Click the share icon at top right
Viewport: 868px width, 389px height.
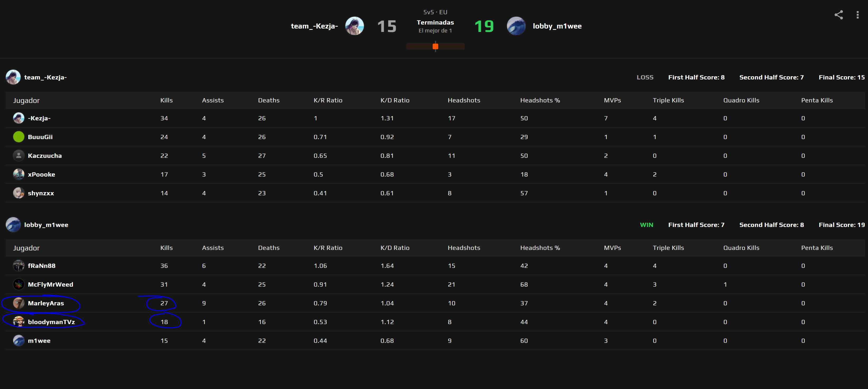click(838, 15)
